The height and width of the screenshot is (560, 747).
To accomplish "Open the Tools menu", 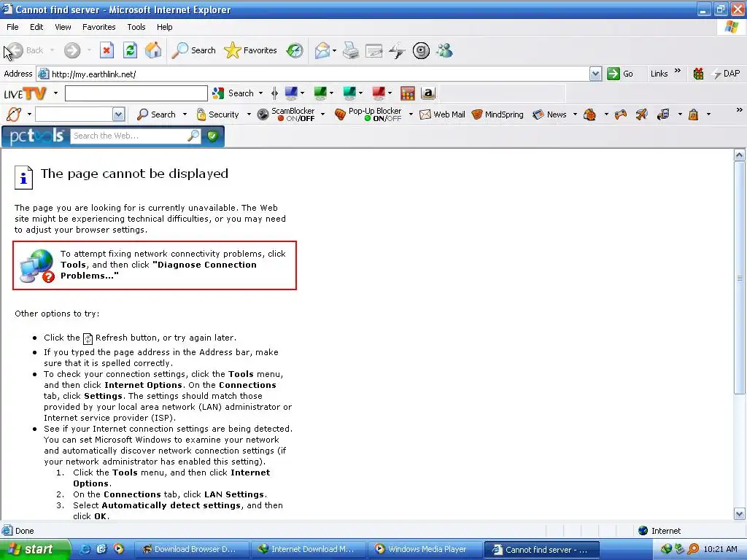I will click(136, 27).
